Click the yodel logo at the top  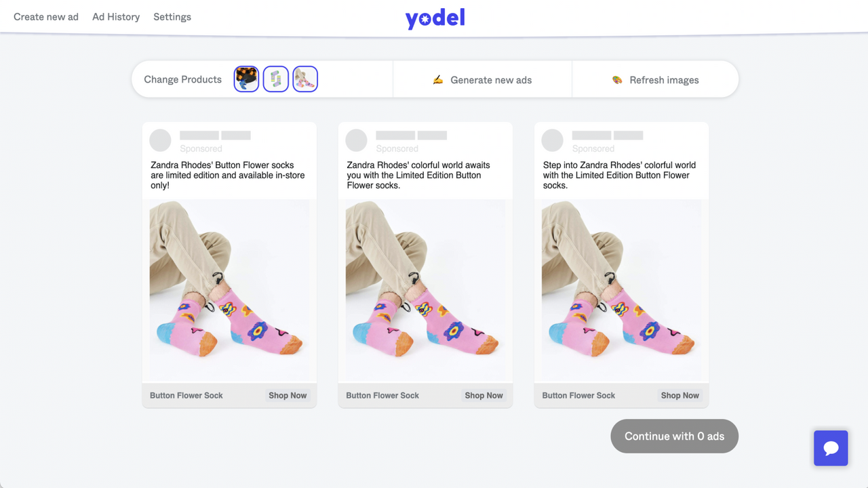(435, 18)
